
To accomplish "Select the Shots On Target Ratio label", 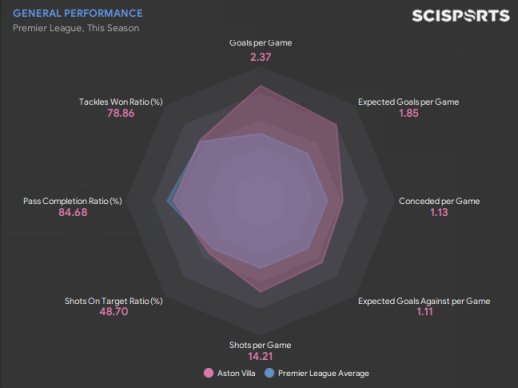I will click(x=114, y=301).
